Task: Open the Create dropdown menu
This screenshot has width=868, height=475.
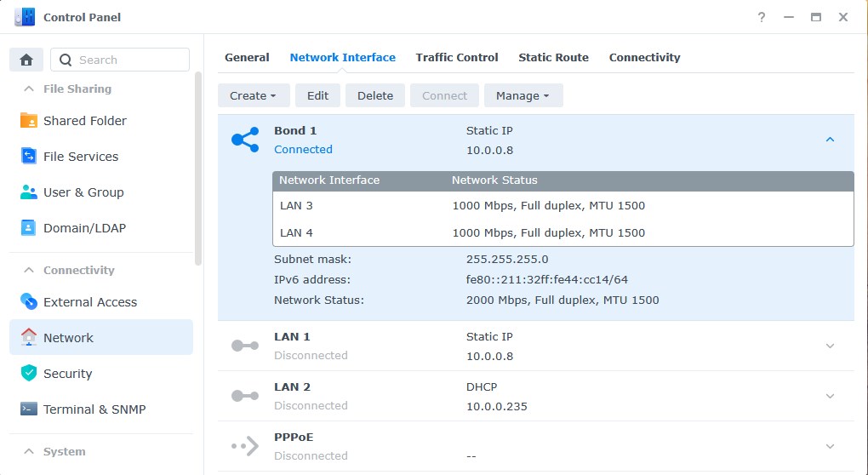Action: [254, 95]
